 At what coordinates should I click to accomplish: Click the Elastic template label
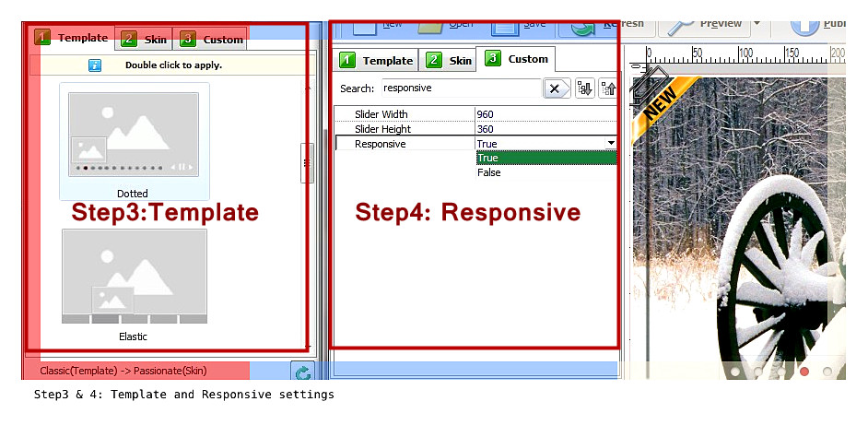(133, 337)
